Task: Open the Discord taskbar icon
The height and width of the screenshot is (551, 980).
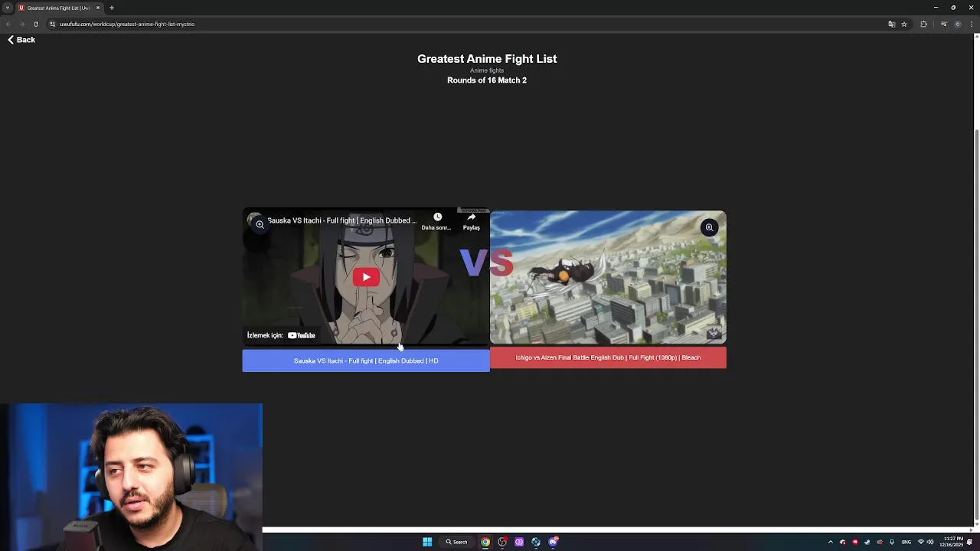Action: (553, 542)
